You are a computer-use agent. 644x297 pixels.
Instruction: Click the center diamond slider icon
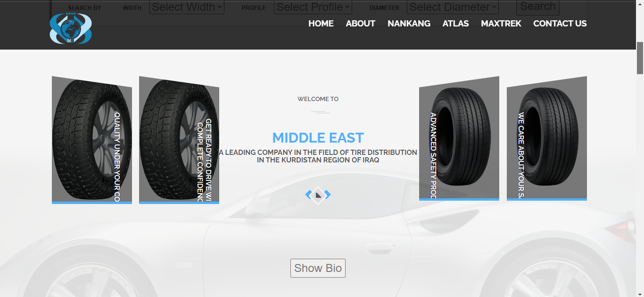318,195
